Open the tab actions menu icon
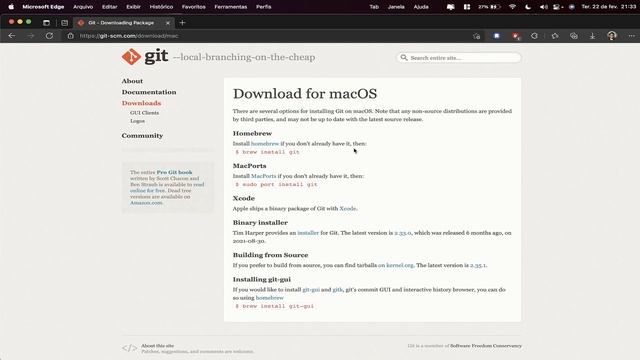 [46, 23]
